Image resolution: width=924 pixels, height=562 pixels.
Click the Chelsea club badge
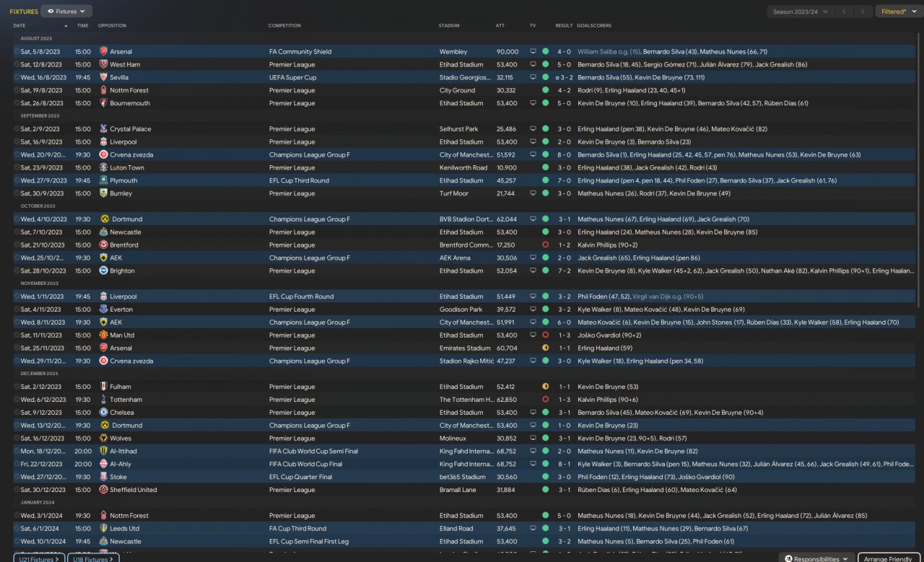103,413
